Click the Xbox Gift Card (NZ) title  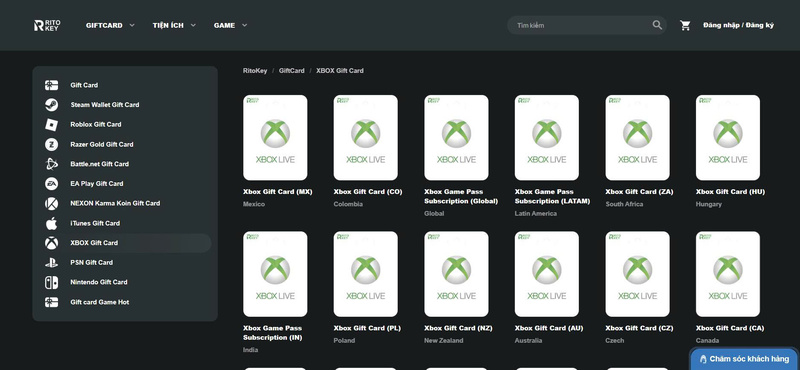(458, 328)
